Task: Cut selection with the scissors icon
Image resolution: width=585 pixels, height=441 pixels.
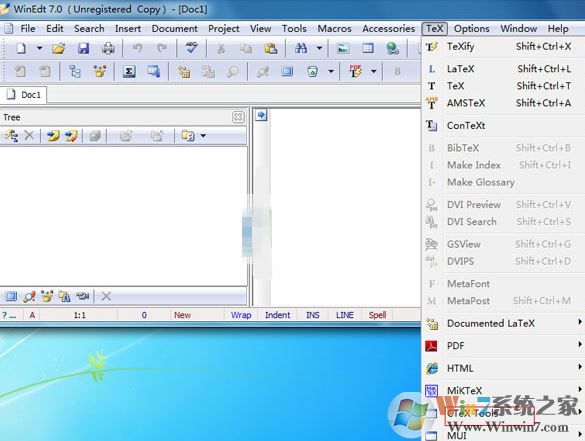Action: 221,48
